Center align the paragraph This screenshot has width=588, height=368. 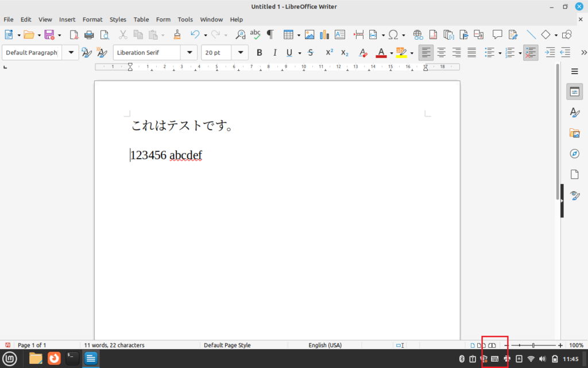442,52
